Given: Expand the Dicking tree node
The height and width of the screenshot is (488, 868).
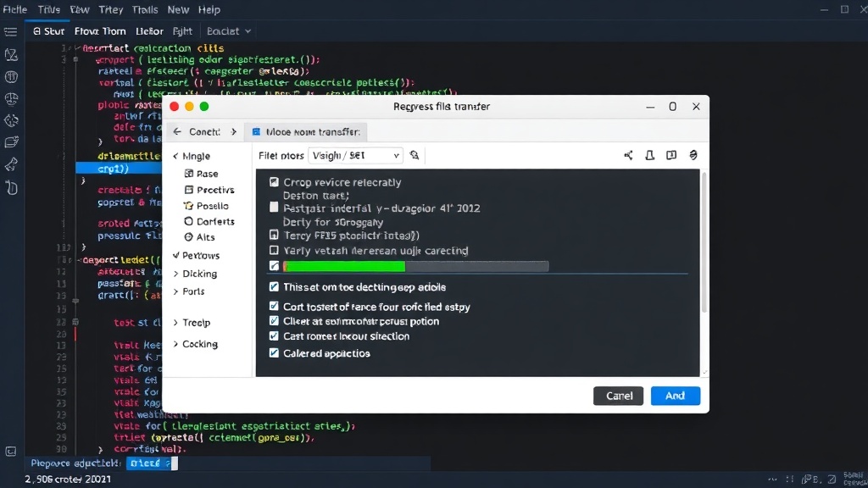Looking at the screenshot, I should (x=175, y=274).
